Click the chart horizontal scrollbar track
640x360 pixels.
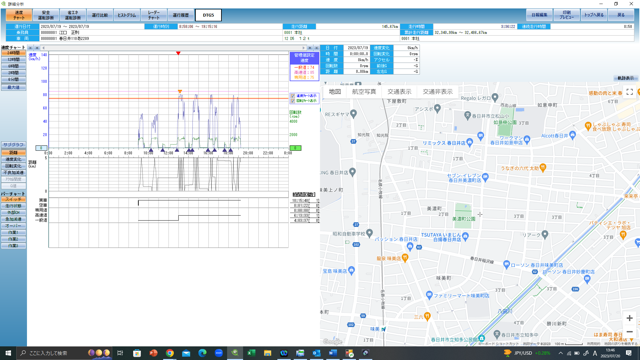pos(173,48)
